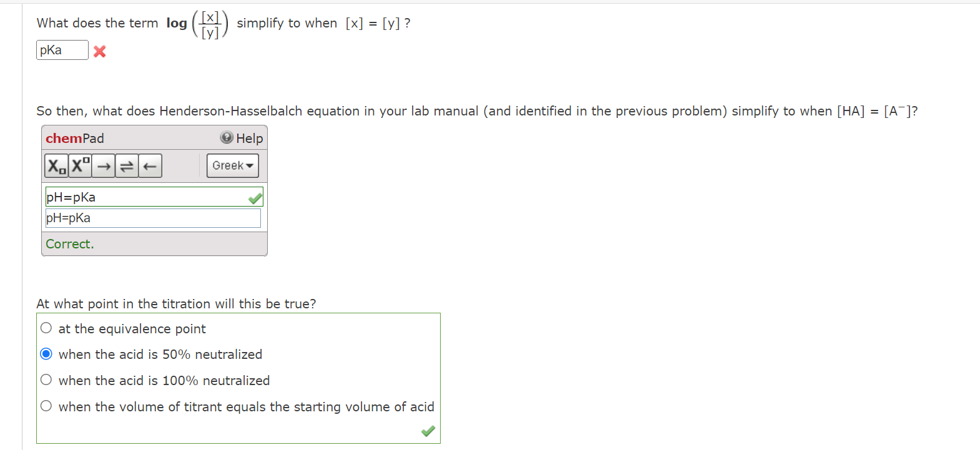The height and width of the screenshot is (450, 980).
Task: Click the pKa answer input box
Action: click(x=61, y=50)
